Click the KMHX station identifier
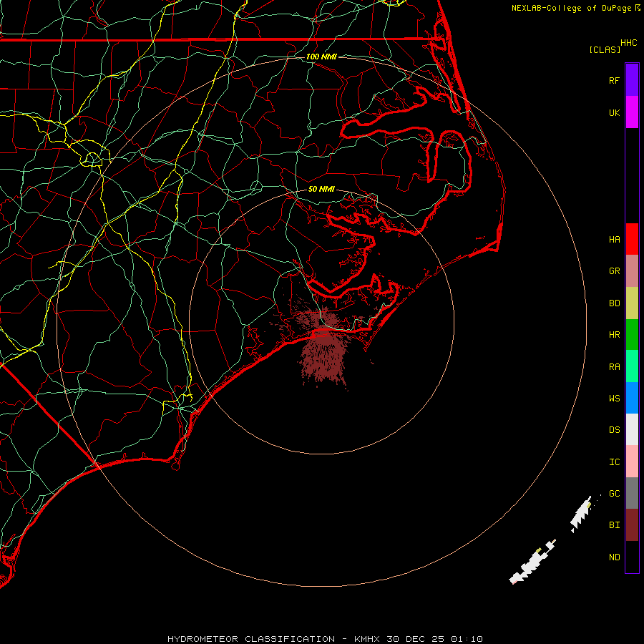The height and width of the screenshot is (644, 644). tap(367, 639)
